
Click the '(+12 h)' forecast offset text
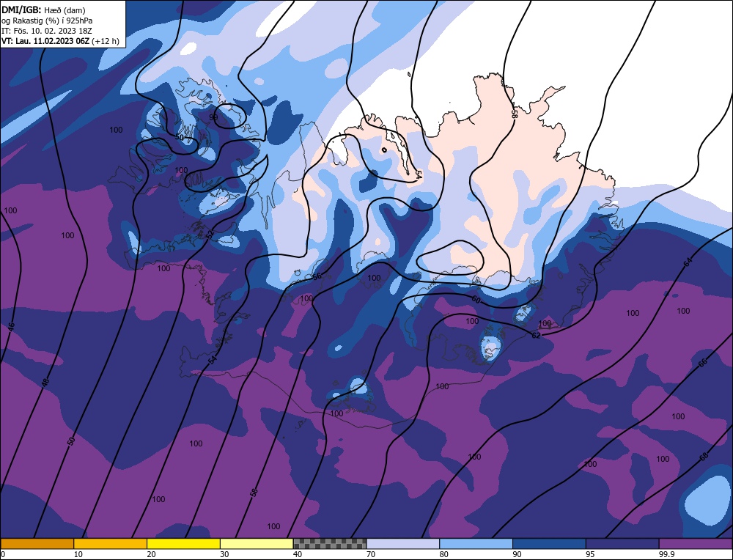click(106, 41)
